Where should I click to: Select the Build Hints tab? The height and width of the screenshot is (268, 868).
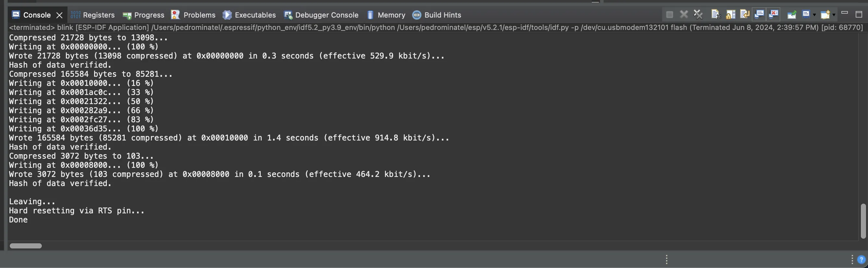coord(437,15)
